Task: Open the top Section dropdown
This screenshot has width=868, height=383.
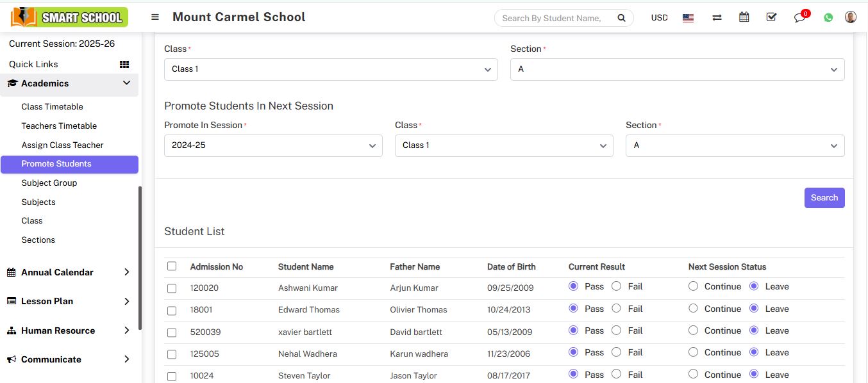Action: (677, 69)
